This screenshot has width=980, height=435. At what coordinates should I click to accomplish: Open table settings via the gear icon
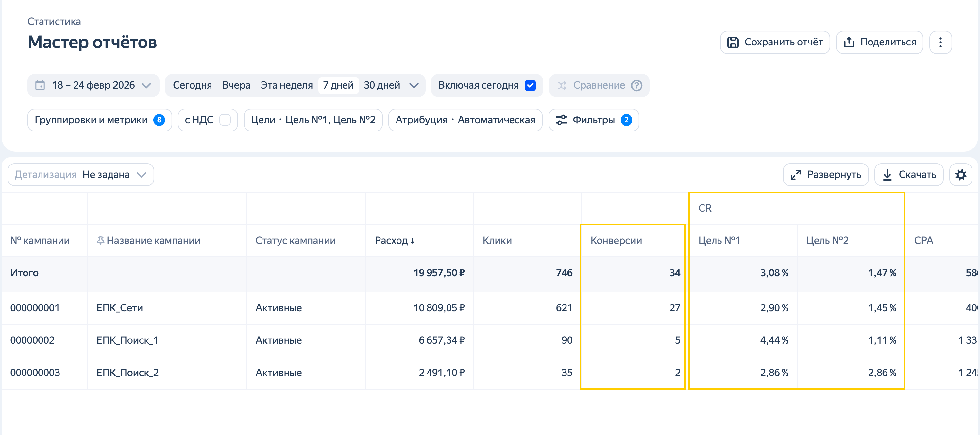[x=960, y=175]
